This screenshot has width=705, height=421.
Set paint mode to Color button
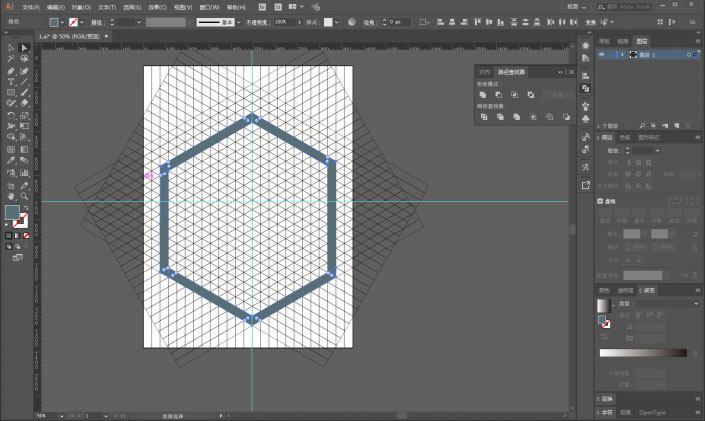[9, 235]
